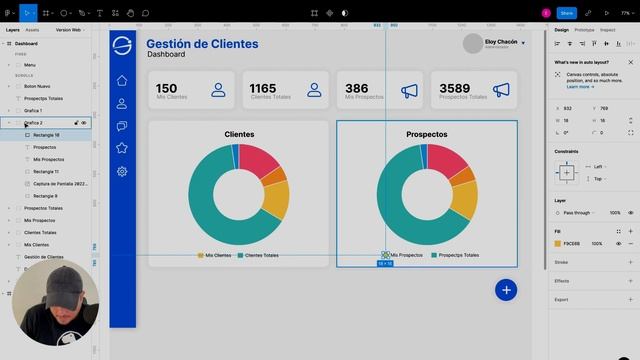Remove the fill with minus icon
Screen dimensions: 640x360
point(631,244)
